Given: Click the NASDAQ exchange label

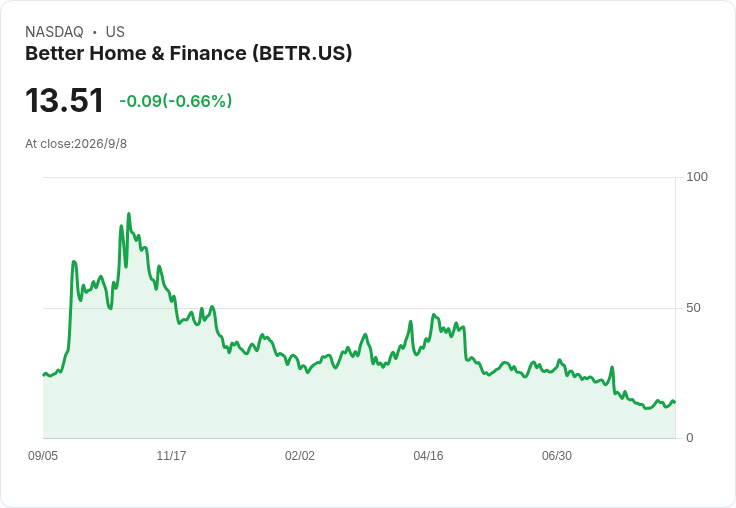Looking at the screenshot, I should (x=54, y=32).
